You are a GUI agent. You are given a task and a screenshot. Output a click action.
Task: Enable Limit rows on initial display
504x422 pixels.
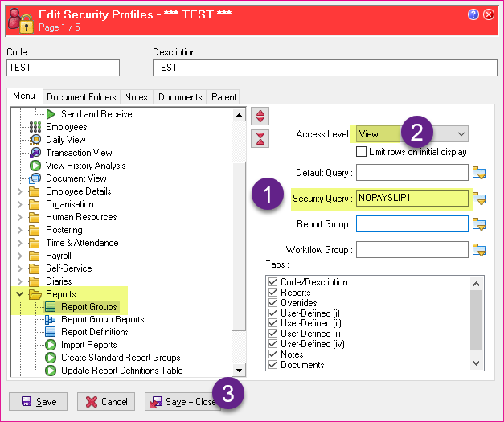pyautogui.click(x=362, y=152)
